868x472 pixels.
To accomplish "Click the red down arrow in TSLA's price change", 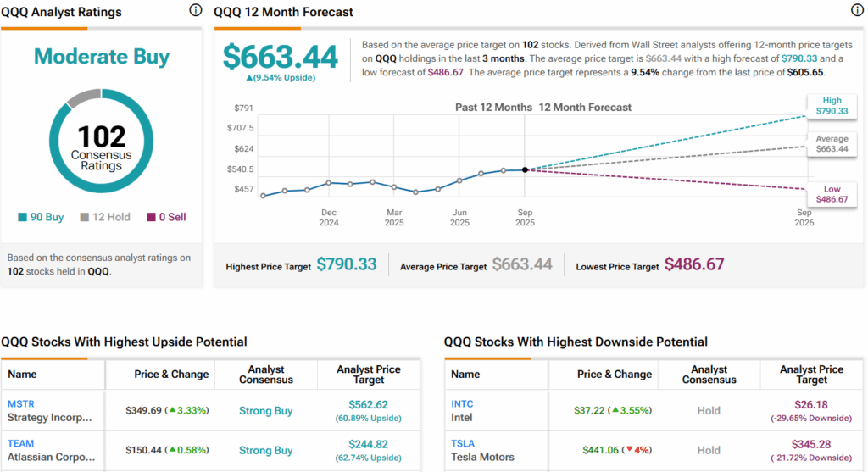I will [629, 451].
